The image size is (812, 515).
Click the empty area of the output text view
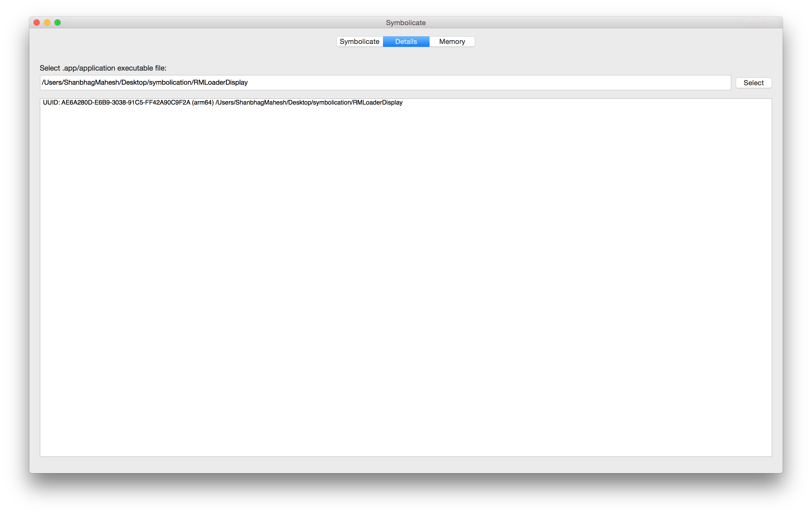(x=405, y=276)
